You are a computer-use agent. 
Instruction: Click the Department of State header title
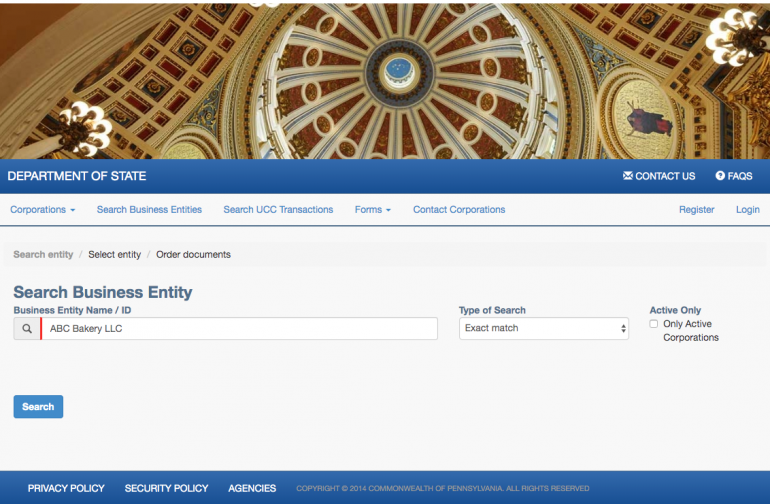[77, 176]
